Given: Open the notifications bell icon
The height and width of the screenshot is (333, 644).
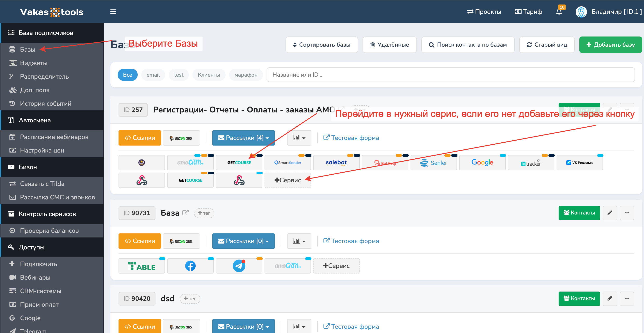Looking at the screenshot, I should [x=559, y=12].
